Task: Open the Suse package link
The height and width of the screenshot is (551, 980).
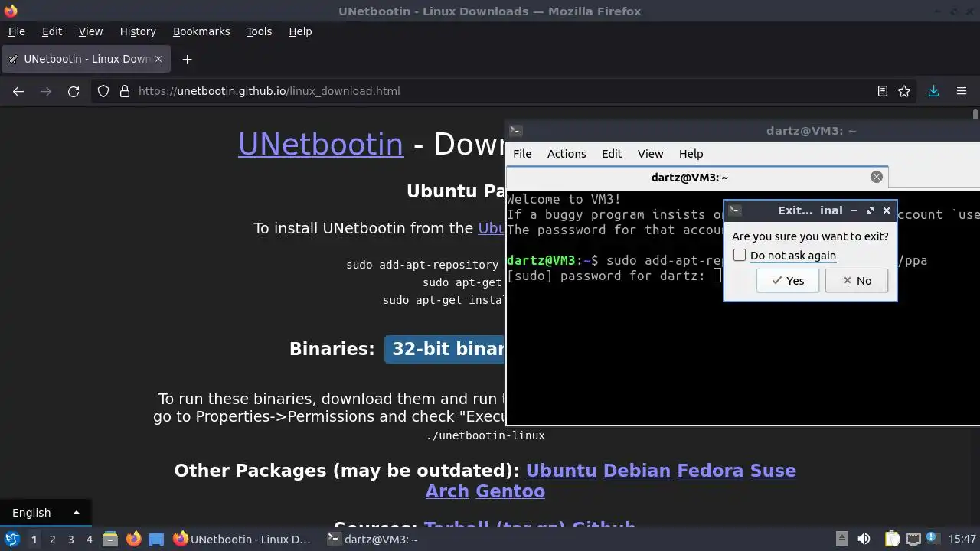Action: pos(773,470)
